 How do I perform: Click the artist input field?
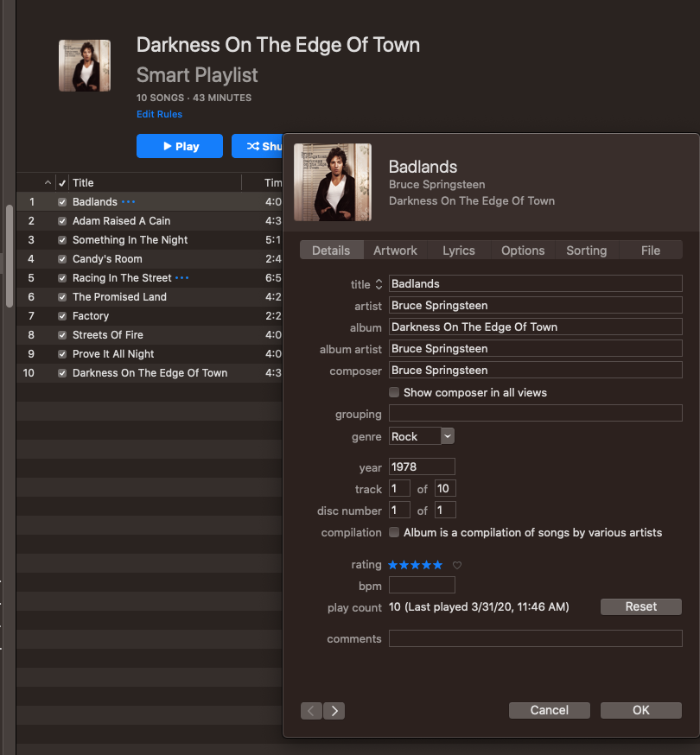coord(535,305)
